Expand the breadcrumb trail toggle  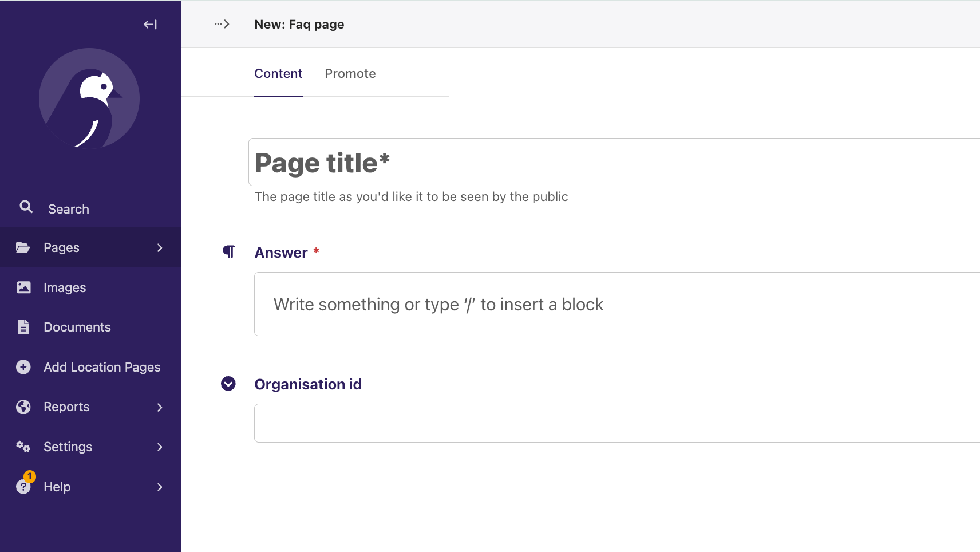point(222,24)
